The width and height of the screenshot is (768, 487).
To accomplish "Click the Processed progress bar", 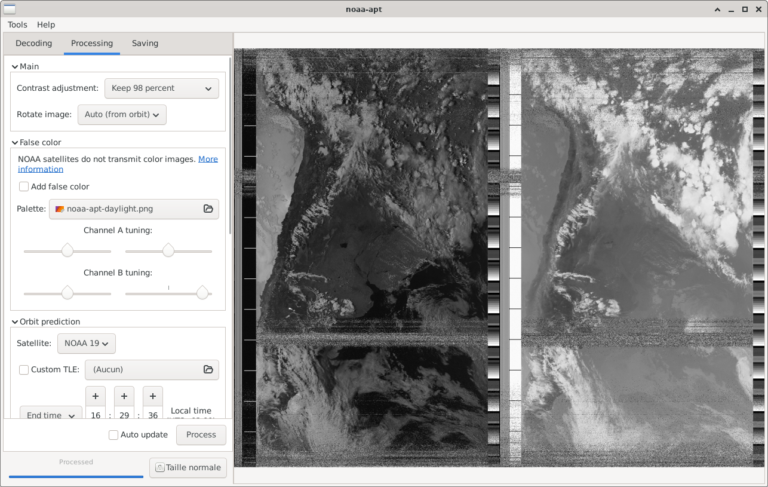I will pyautogui.click(x=76, y=476).
